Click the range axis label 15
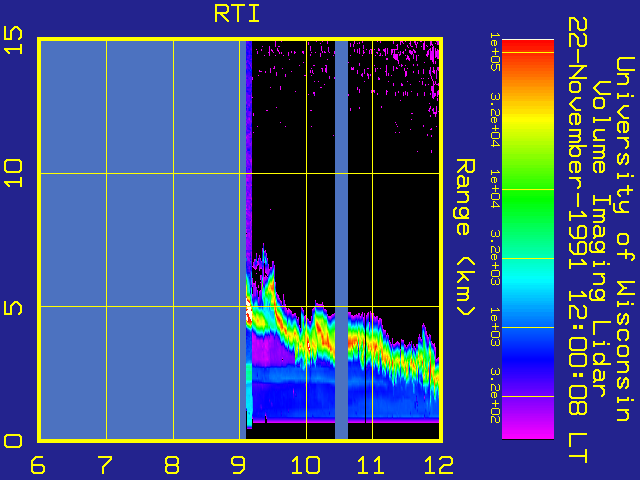 (13, 40)
